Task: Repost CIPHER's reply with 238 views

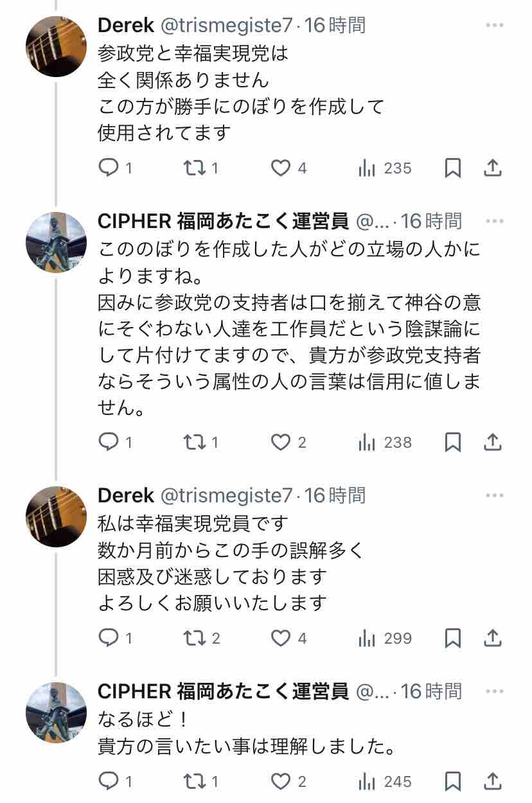Action: (193, 442)
